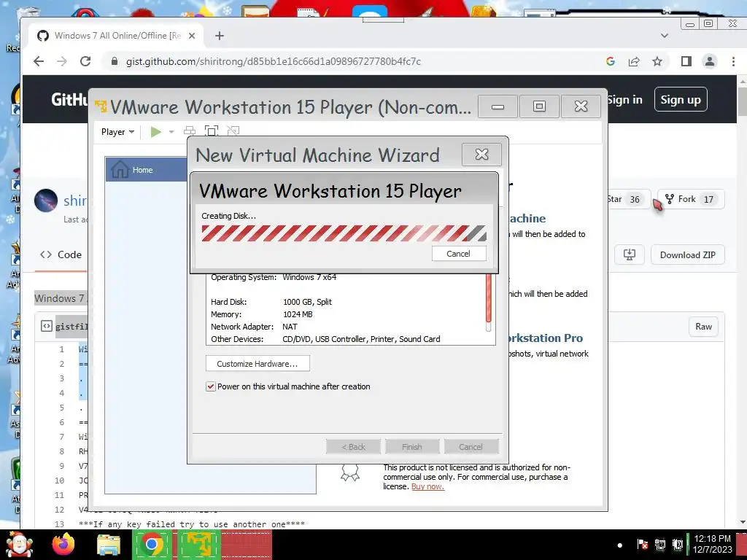Viewport: 747px width, 560px height.
Task: Click the Google icon in address bar
Action: (x=611, y=61)
